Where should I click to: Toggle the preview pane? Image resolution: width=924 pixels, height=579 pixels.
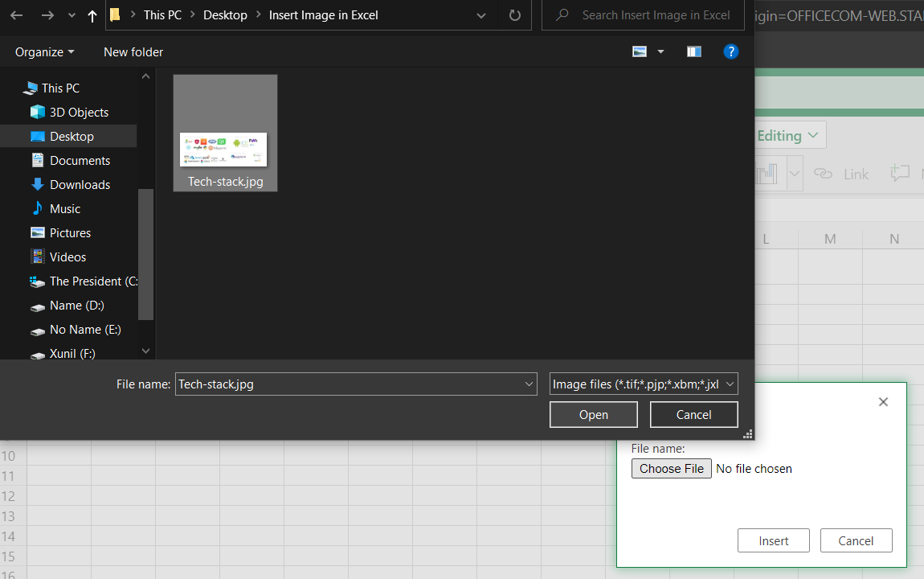pyautogui.click(x=694, y=52)
